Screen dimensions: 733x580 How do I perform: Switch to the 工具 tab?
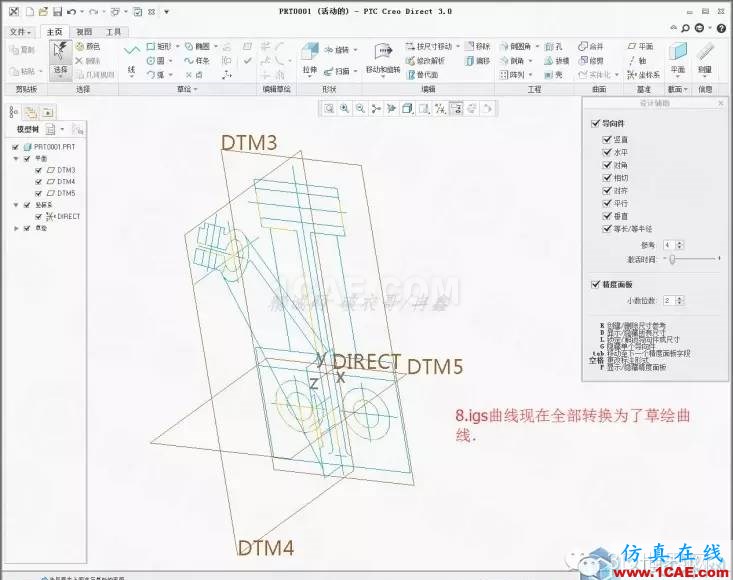tap(114, 32)
